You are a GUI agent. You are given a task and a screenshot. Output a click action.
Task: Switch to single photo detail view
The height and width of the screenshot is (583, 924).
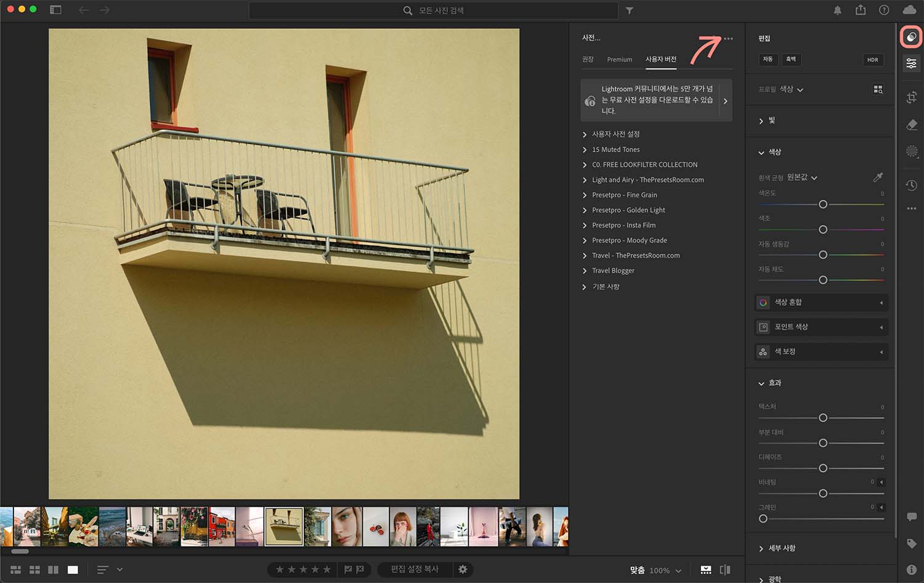(73, 570)
